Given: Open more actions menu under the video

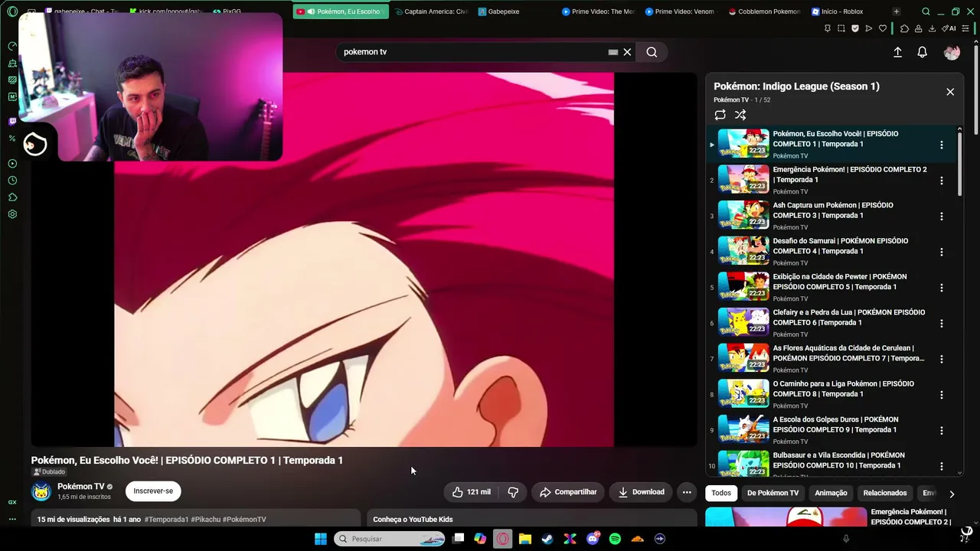Looking at the screenshot, I should 687,492.
